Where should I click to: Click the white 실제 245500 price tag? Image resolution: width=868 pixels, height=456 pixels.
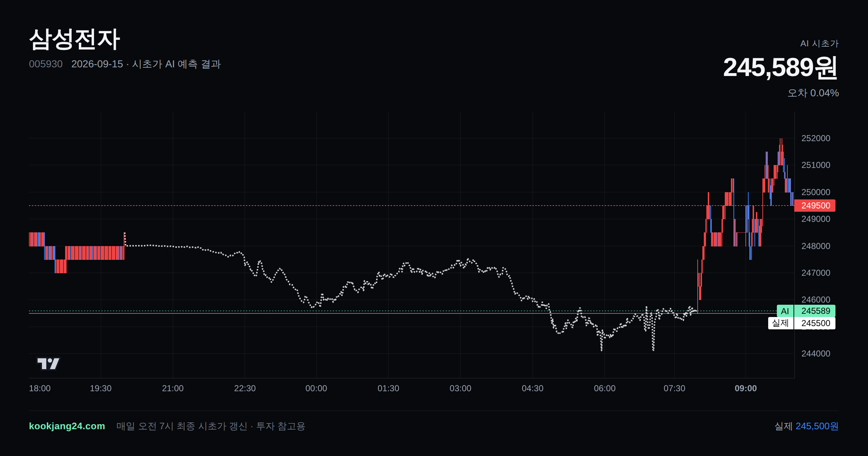(x=802, y=323)
